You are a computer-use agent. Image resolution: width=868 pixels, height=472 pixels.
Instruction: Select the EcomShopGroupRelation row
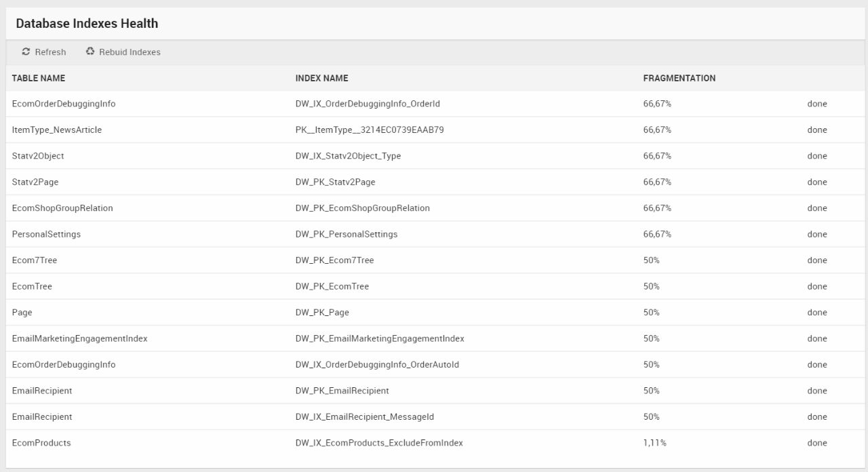tap(62, 208)
